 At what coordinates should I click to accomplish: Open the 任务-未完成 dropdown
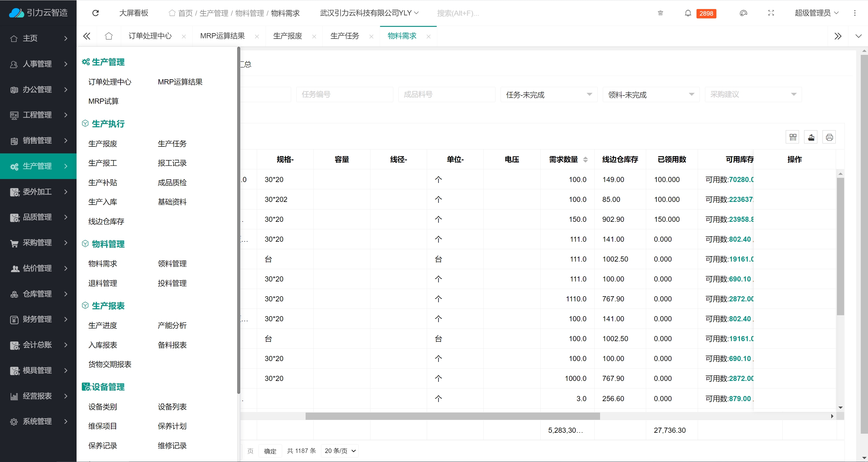(549, 95)
